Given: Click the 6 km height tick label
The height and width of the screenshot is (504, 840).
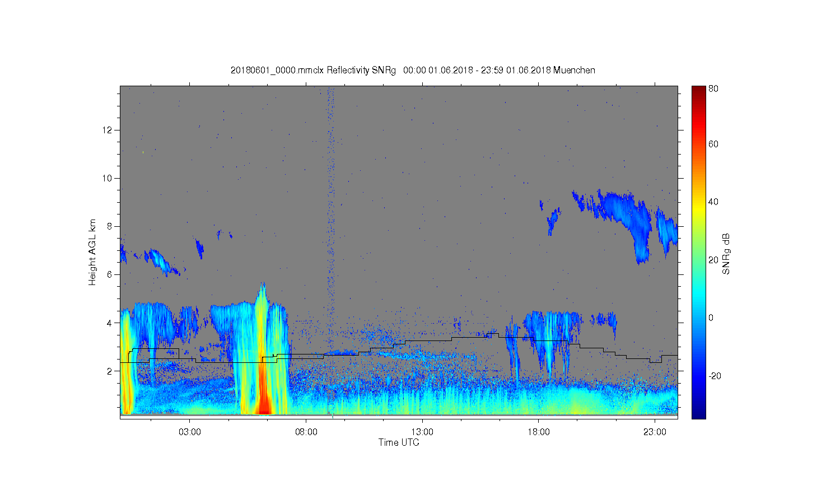Looking at the screenshot, I should (x=110, y=274).
